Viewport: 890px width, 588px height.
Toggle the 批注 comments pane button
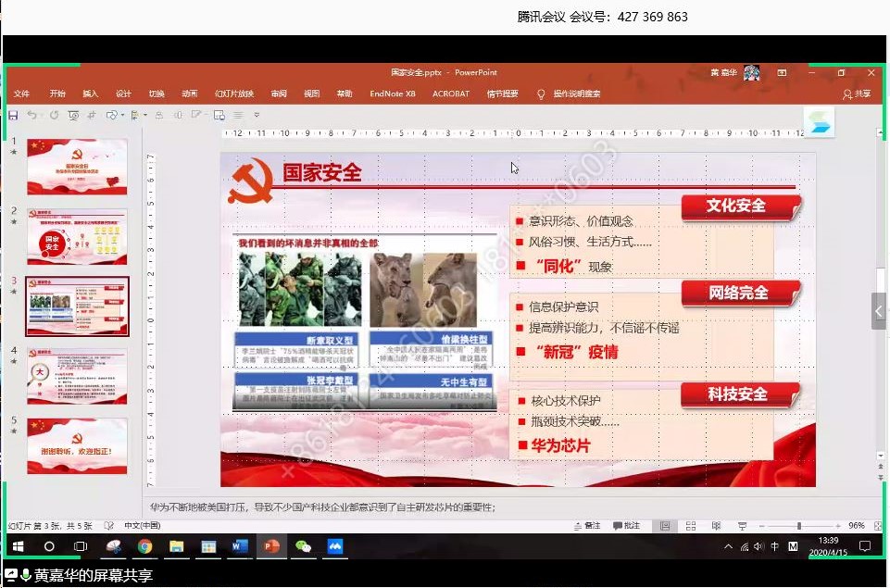[627, 526]
